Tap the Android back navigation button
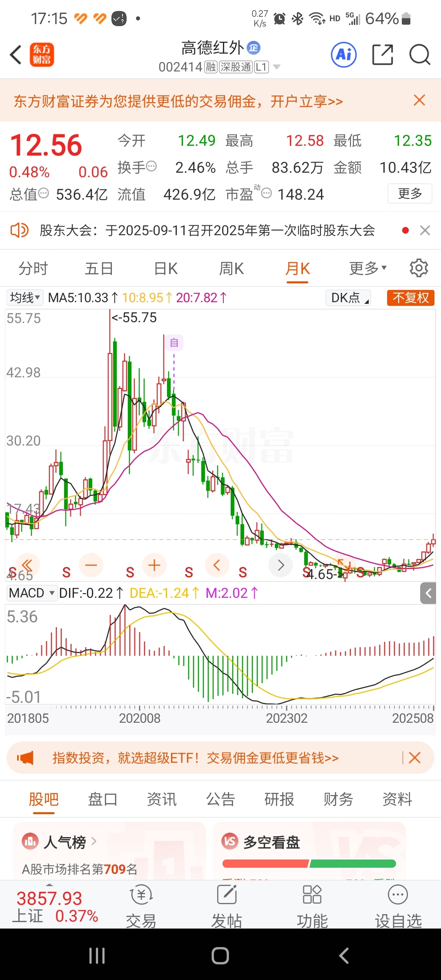This screenshot has width=441, height=980. point(344,955)
